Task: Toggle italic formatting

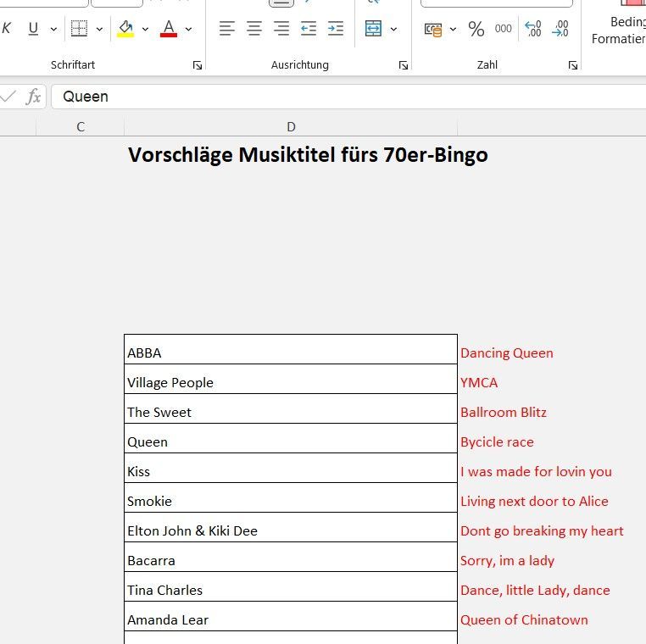Action: pos(7,29)
